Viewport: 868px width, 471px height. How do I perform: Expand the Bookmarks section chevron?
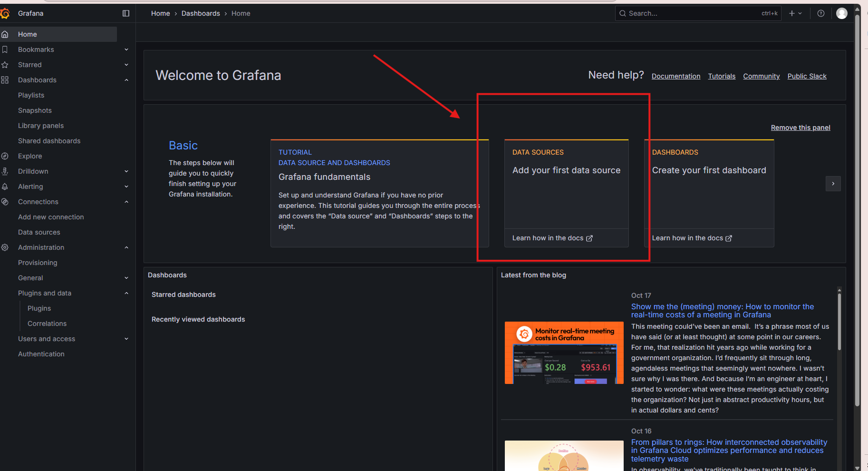coord(126,49)
